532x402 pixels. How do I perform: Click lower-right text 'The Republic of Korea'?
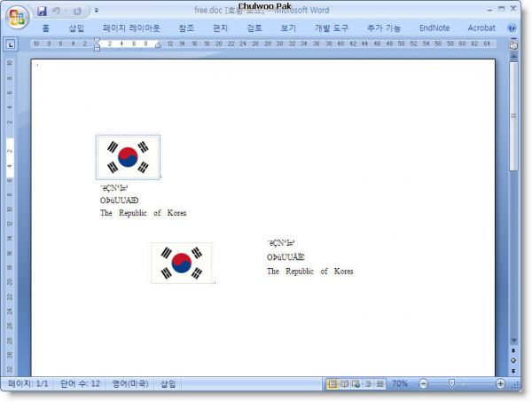coord(309,272)
